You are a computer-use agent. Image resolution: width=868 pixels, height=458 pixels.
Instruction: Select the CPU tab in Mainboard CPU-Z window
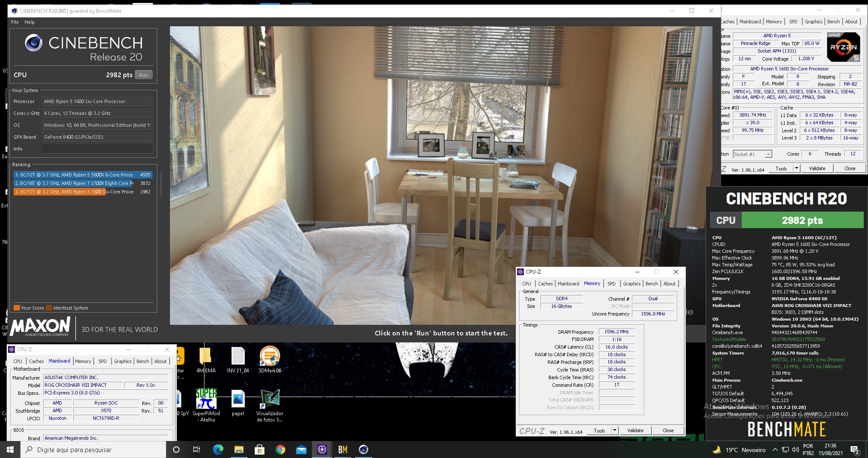(x=17, y=361)
